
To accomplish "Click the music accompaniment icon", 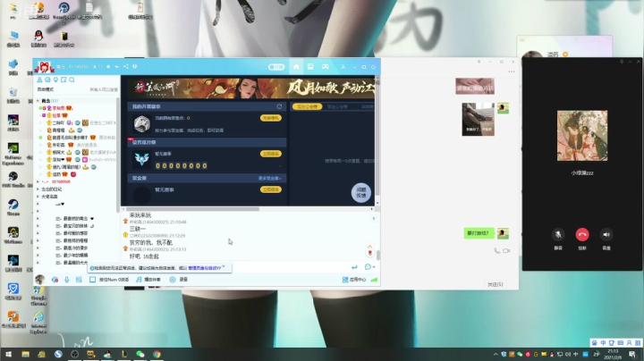I will (x=140, y=280).
